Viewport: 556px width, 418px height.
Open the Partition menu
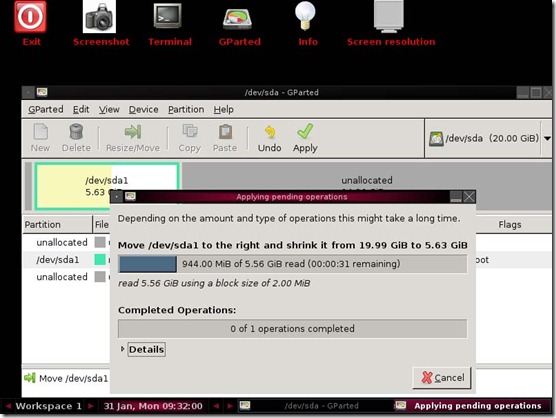(x=186, y=110)
